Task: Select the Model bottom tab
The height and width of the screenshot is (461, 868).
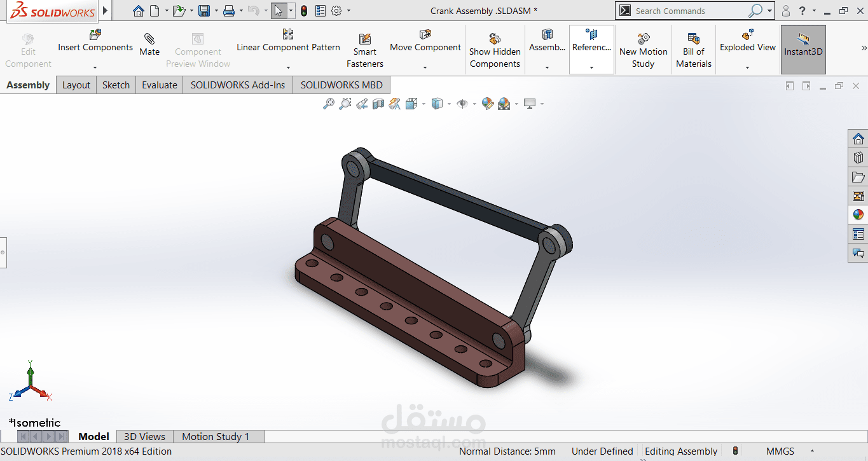Action: [x=93, y=436]
